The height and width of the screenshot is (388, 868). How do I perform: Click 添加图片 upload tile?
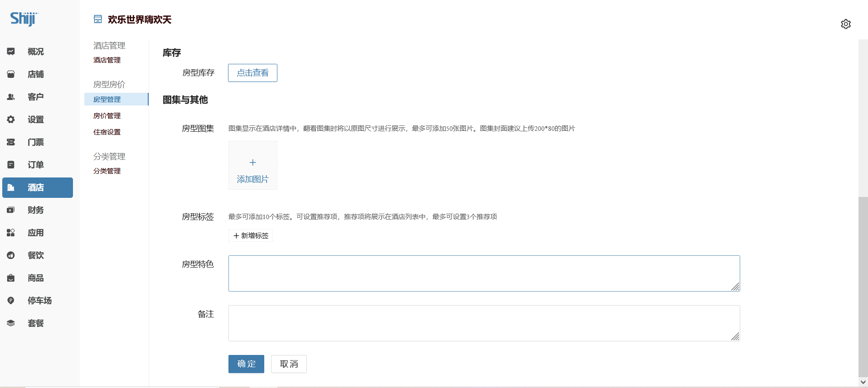point(252,166)
